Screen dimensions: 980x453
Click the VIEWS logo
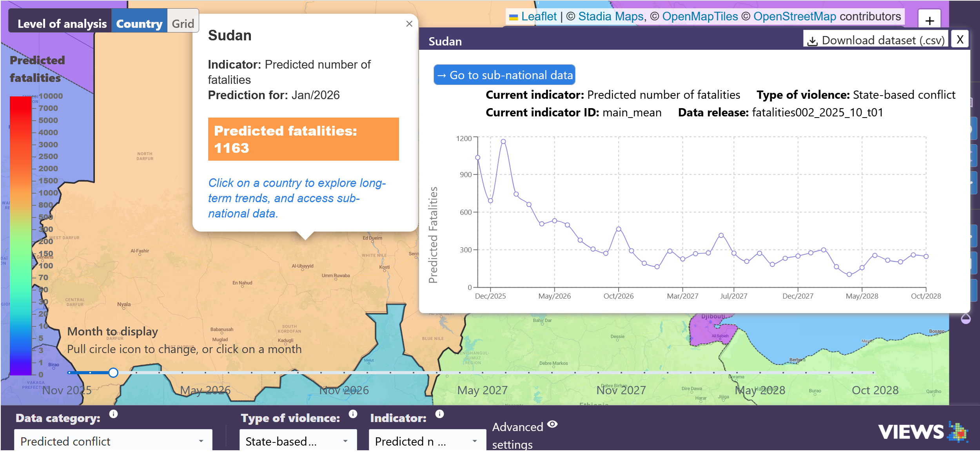click(922, 431)
